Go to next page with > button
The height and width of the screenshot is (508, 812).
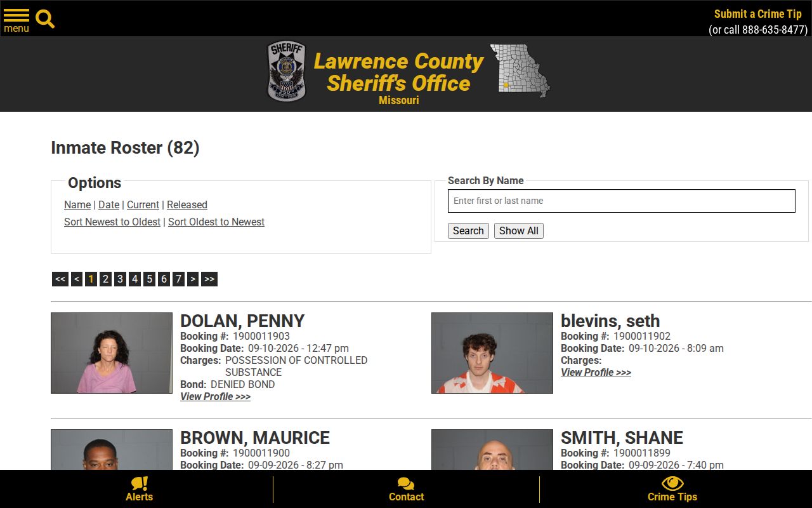pos(193,279)
